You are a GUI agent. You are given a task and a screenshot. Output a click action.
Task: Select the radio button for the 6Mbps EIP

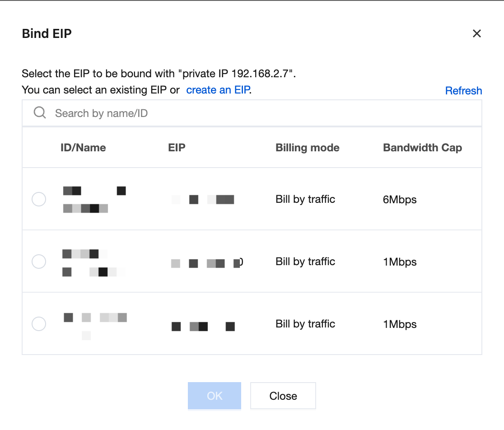coord(39,199)
